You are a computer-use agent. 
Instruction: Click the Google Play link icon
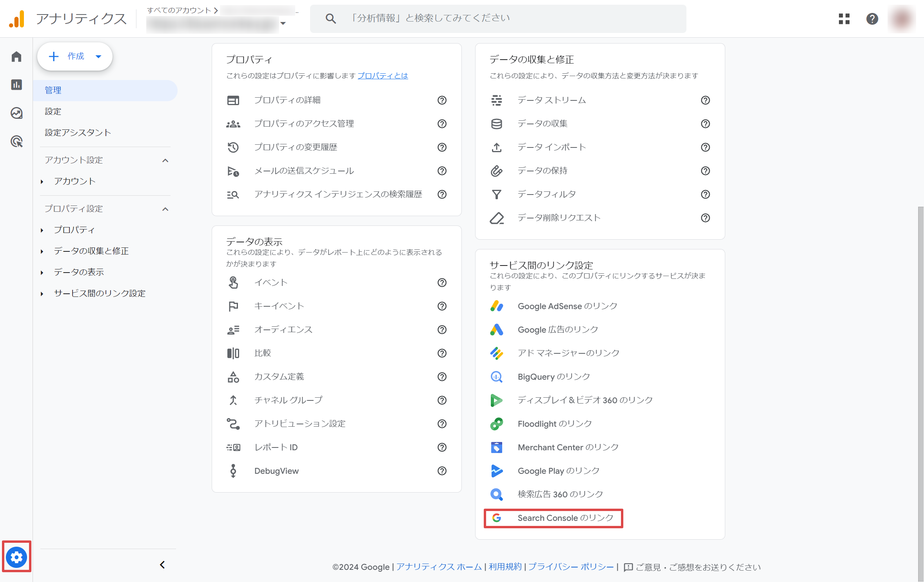(497, 471)
